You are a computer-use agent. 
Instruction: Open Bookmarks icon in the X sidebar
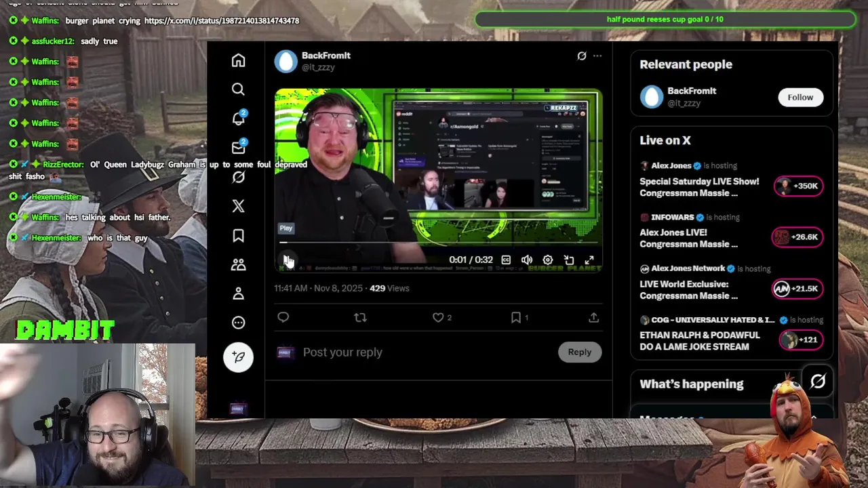coord(238,235)
